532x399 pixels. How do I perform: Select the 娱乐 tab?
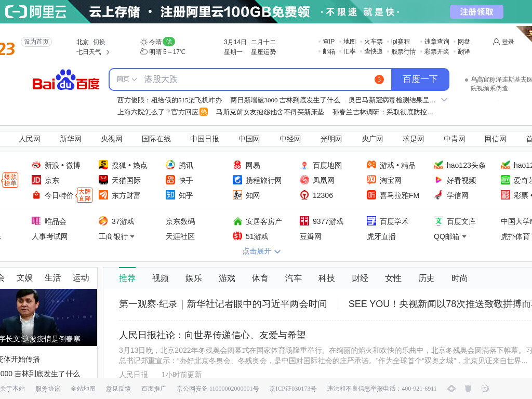pyautogui.click(x=194, y=278)
